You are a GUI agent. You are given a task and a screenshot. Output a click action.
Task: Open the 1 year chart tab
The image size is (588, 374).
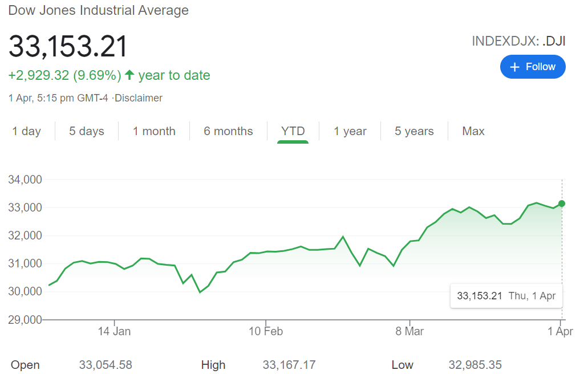350,131
